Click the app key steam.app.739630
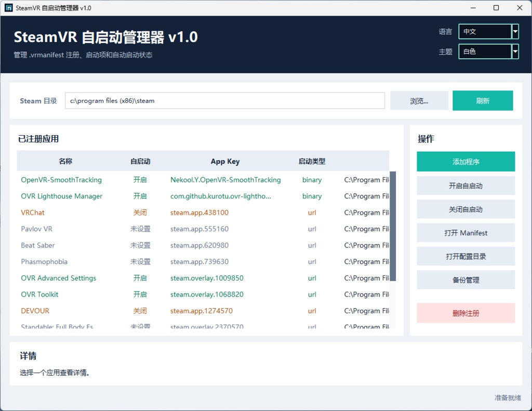 [199, 262]
